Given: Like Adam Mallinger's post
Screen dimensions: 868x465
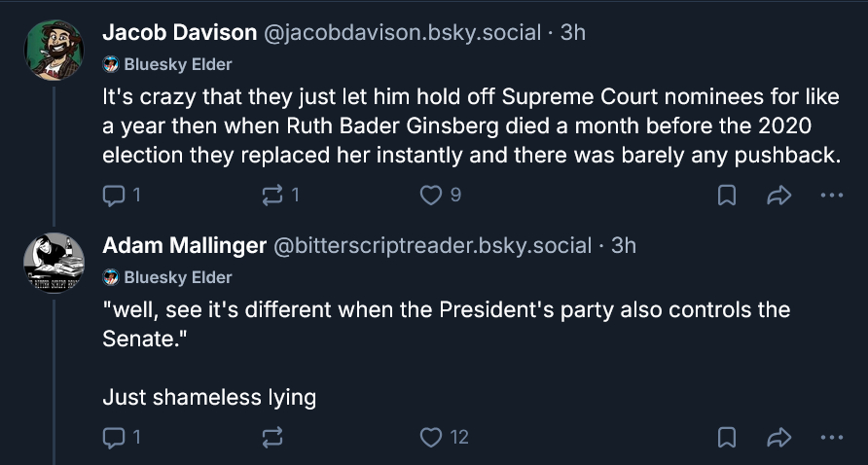Looking at the screenshot, I should [431, 438].
